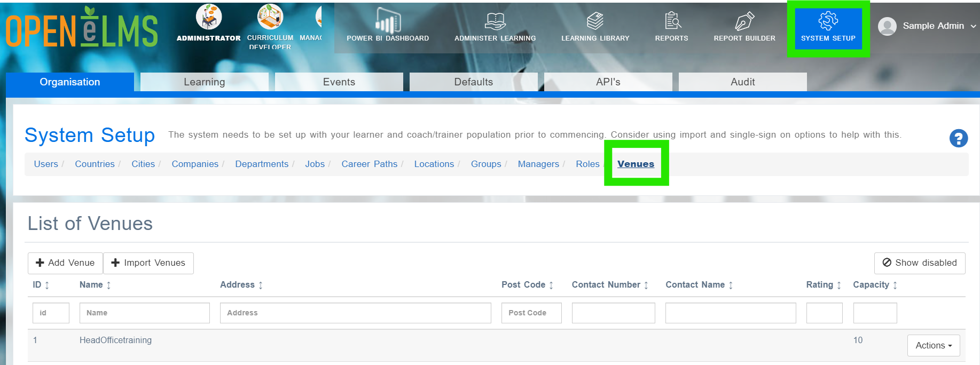Open the Report Builder pen icon
Screen dimensions: 980x365
coord(744,21)
